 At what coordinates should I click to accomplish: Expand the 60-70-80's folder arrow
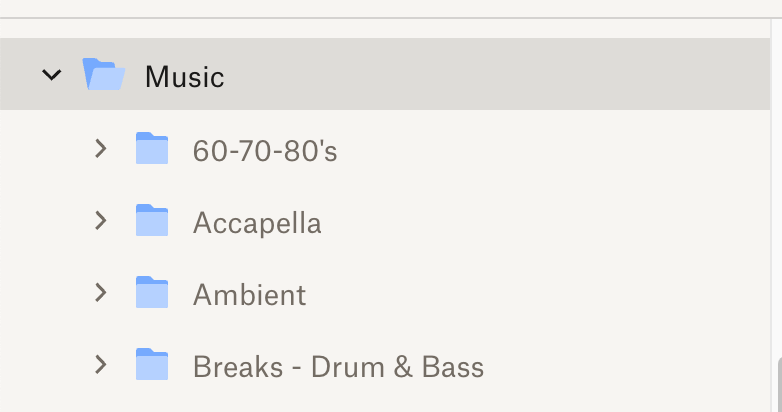coord(100,149)
